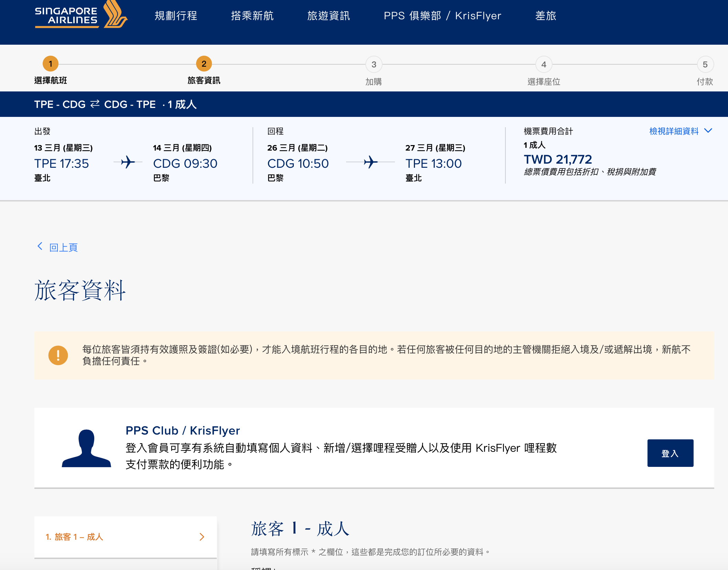The width and height of the screenshot is (728, 570).
Task: Expand the 旅客 1 – 成人 panel chevron
Action: 202,537
